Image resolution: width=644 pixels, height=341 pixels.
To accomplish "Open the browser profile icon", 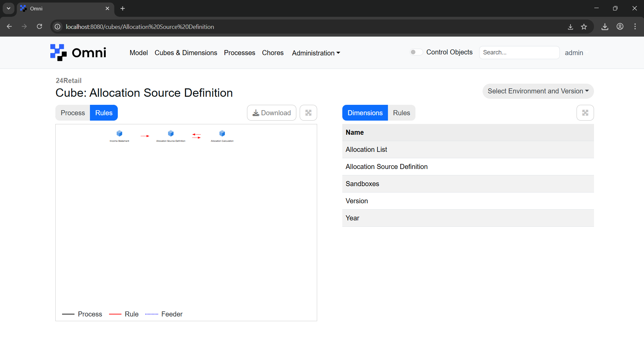I will pos(620,27).
